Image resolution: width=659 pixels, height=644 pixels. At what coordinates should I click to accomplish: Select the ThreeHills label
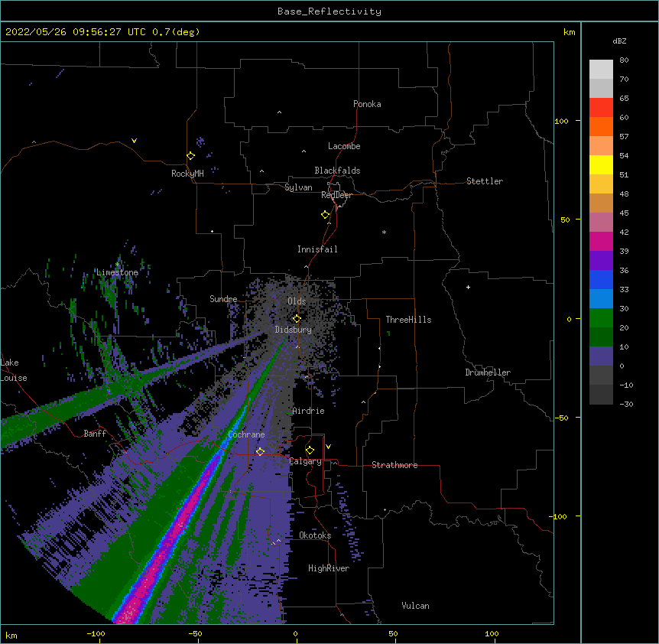coord(408,320)
